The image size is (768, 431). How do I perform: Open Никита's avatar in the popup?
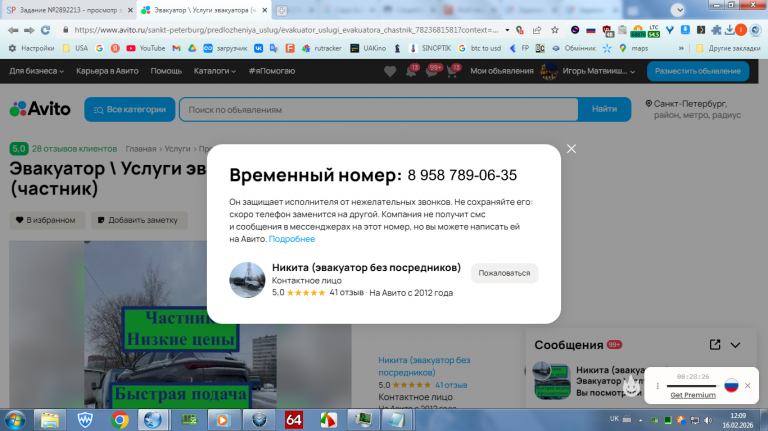pyautogui.click(x=247, y=280)
